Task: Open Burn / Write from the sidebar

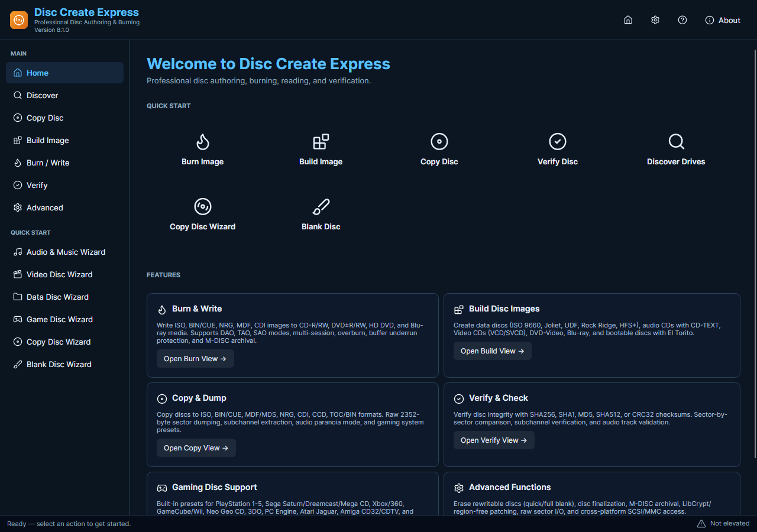Action: coord(64,163)
